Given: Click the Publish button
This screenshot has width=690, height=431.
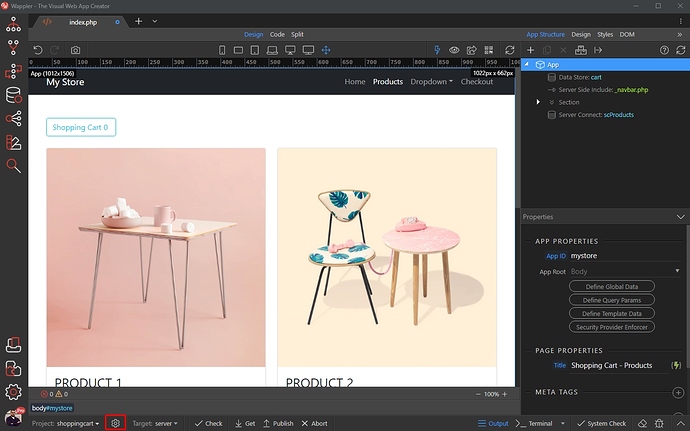Looking at the screenshot, I should click(x=278, y=424).
